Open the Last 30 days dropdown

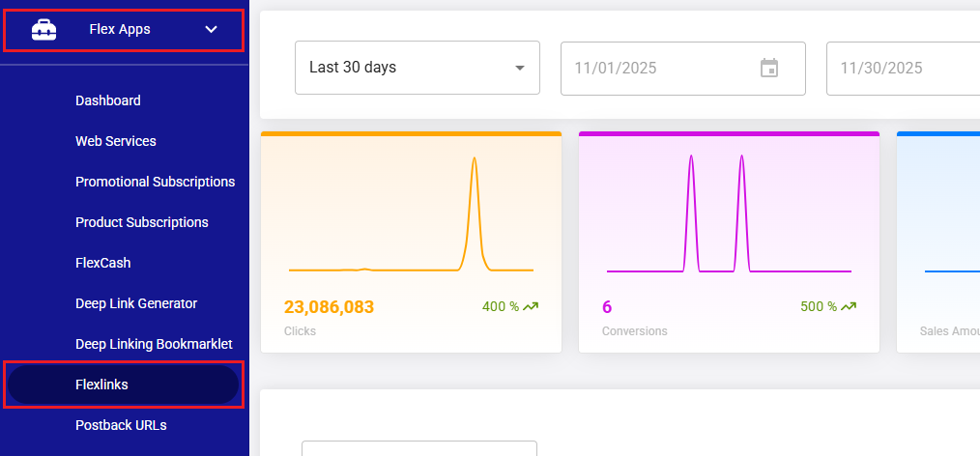click(x=417, y=68)
